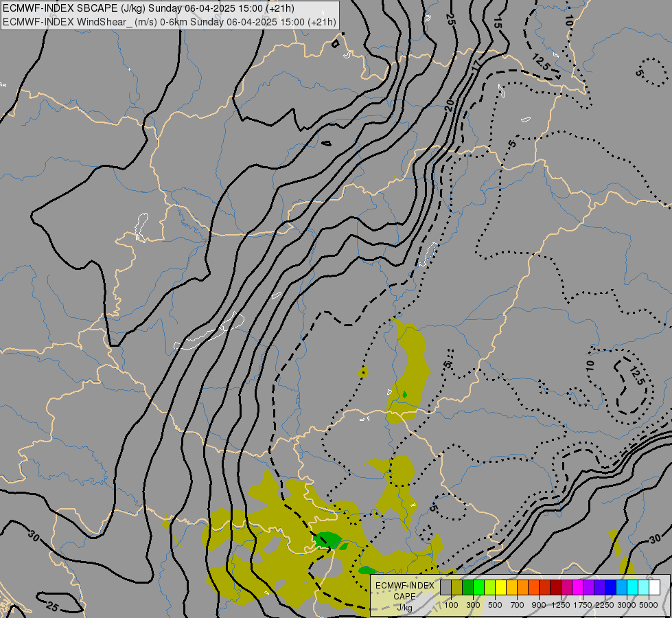Click the 500 legend value label
The width and height of the screenshot is (672, 618).
tap(495, 605)
